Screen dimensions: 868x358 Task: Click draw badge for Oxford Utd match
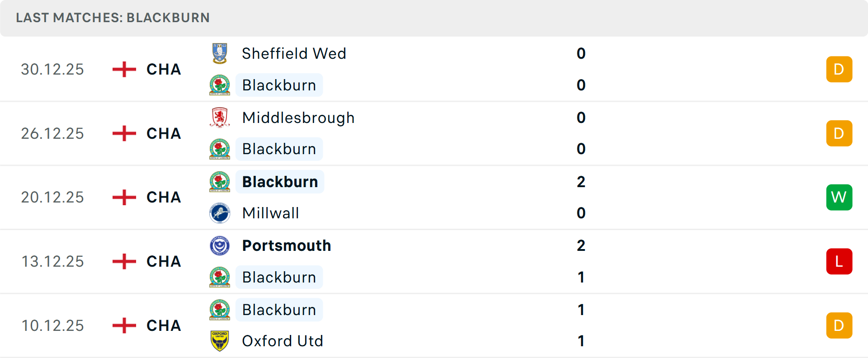pyautogui.click(x=839, y=325)
